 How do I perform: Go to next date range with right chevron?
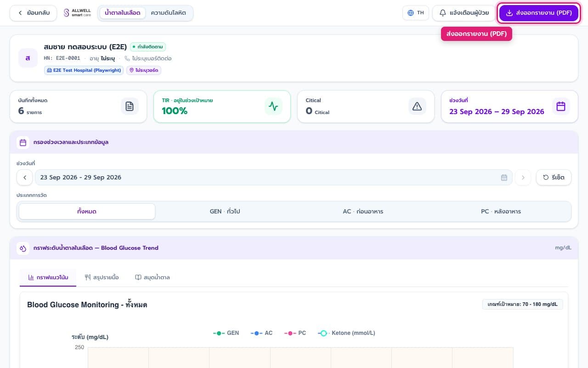click(x=523, y=178)
